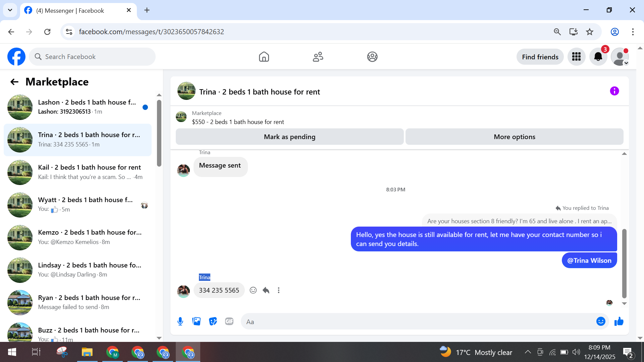Send a thumbs-up like

coord(619,322)
